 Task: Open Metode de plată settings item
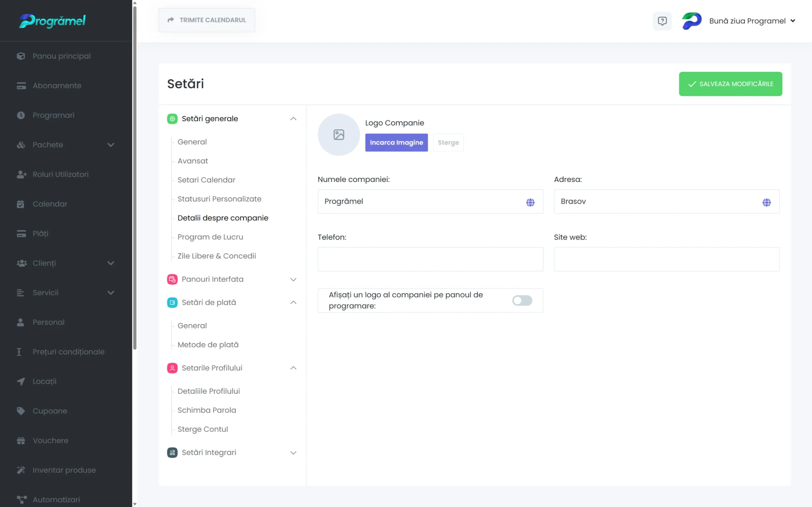[x=208, y=345]
